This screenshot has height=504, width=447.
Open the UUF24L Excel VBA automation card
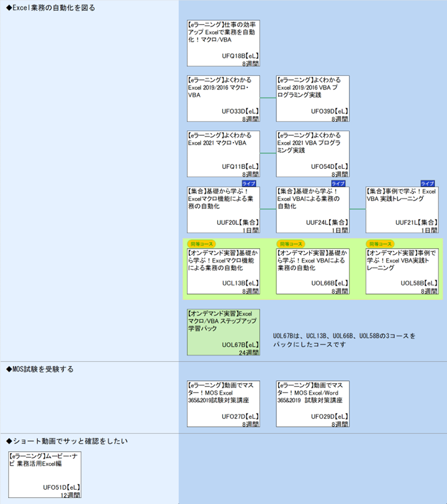point(312,210)
